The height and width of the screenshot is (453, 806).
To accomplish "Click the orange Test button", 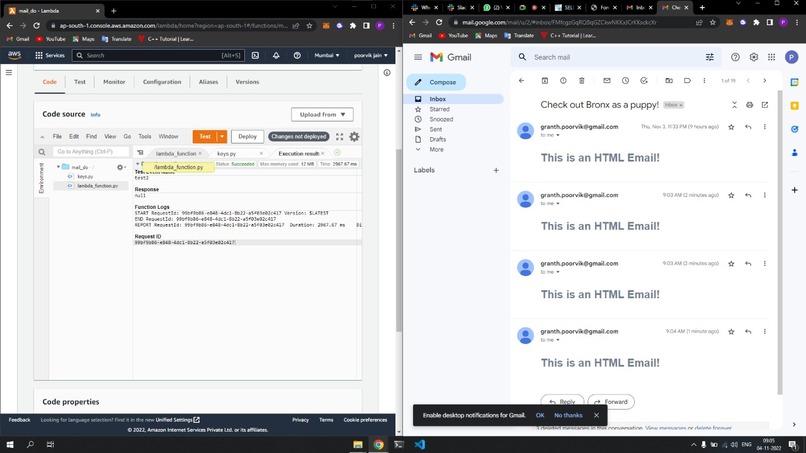I will 205,137.
